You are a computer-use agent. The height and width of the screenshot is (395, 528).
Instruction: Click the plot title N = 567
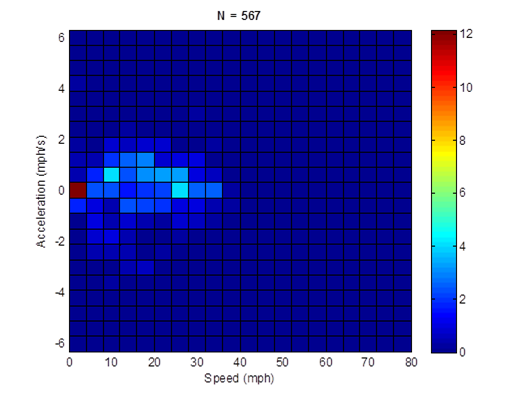coord(239,16)
